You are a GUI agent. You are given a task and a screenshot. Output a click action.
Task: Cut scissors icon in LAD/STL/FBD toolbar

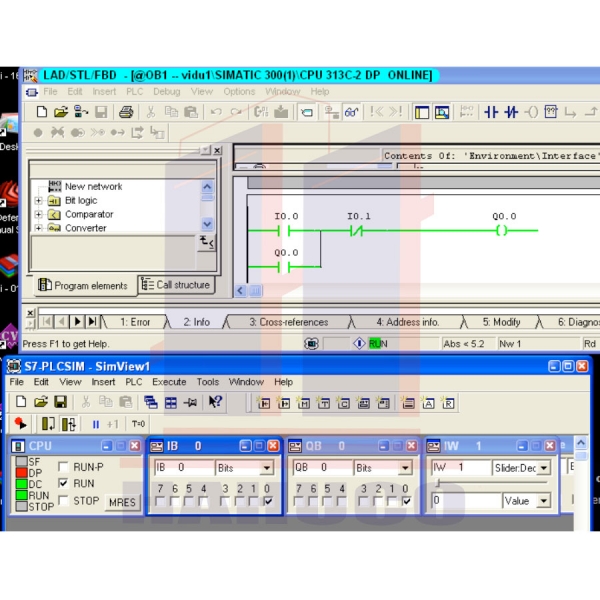[151, 112]
